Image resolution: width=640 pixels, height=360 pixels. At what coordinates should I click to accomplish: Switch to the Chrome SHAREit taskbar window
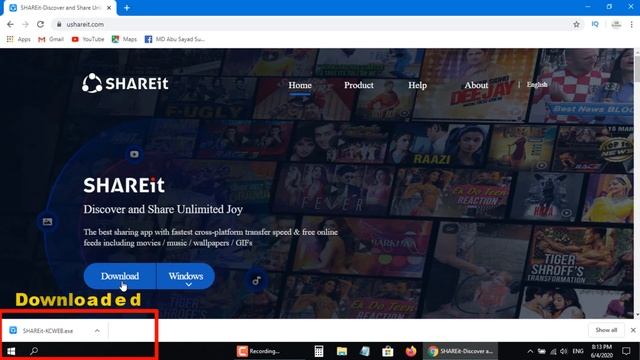click(460, 351)
